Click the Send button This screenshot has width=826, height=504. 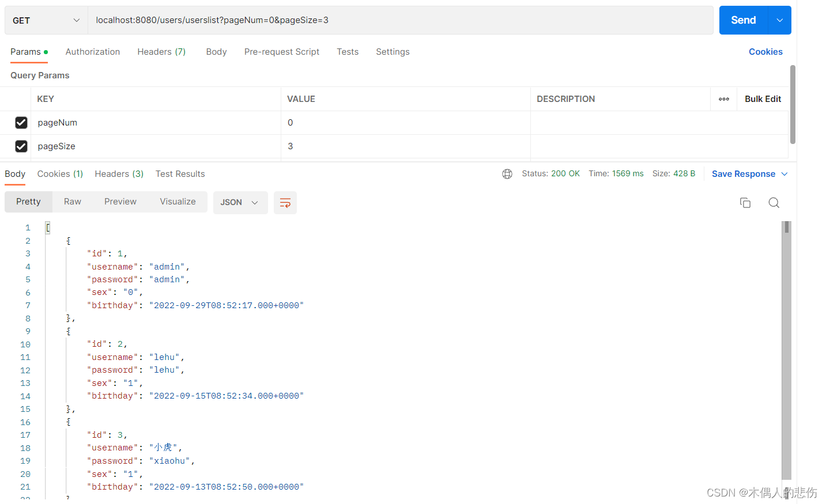pyautogui.click(x=742, y=20)
